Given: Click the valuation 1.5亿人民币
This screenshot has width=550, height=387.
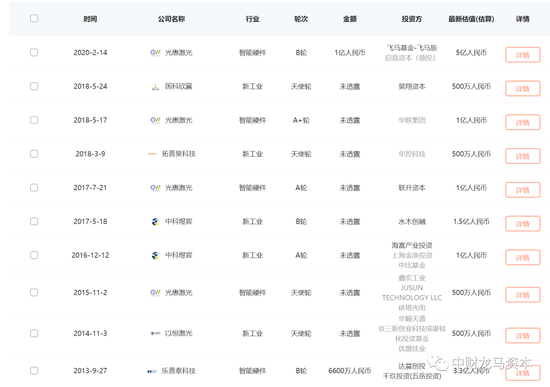Looking at the screenshot, I should tap(471, 221).
